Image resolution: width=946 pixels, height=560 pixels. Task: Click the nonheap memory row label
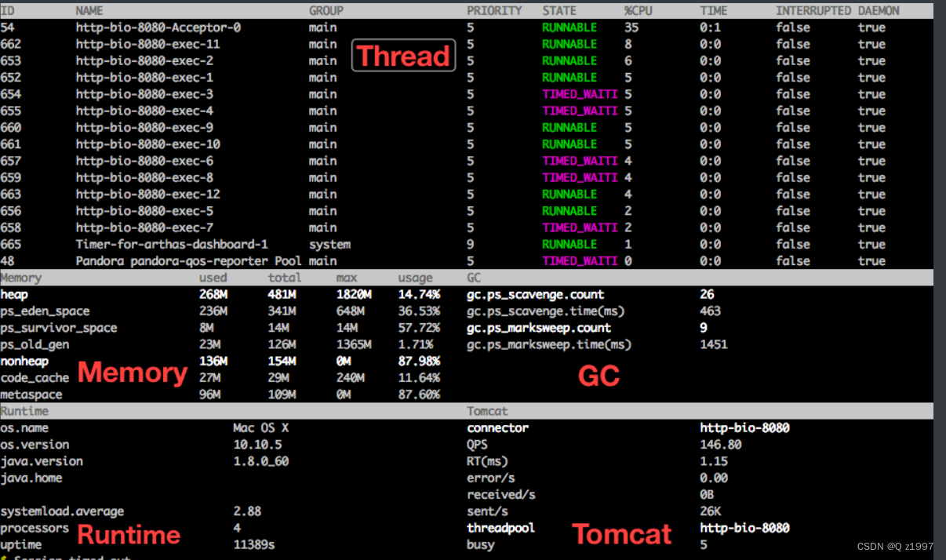tap(24, 362)
